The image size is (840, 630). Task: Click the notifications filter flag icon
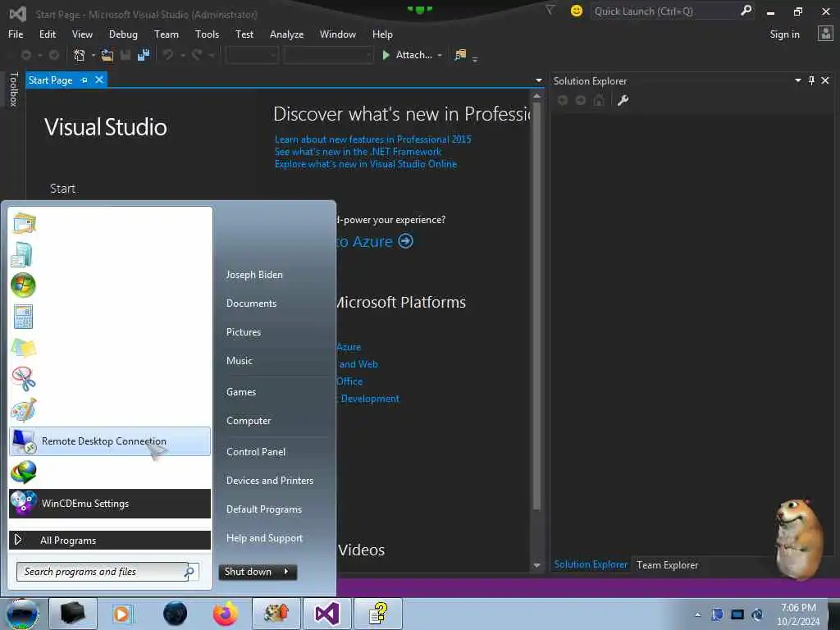(x=550, y=10)
